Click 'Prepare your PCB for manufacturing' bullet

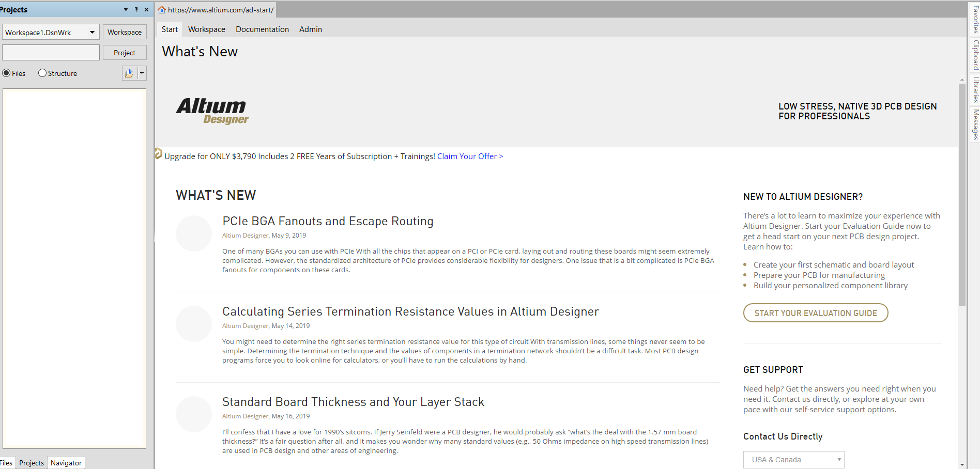click(819, 275)
